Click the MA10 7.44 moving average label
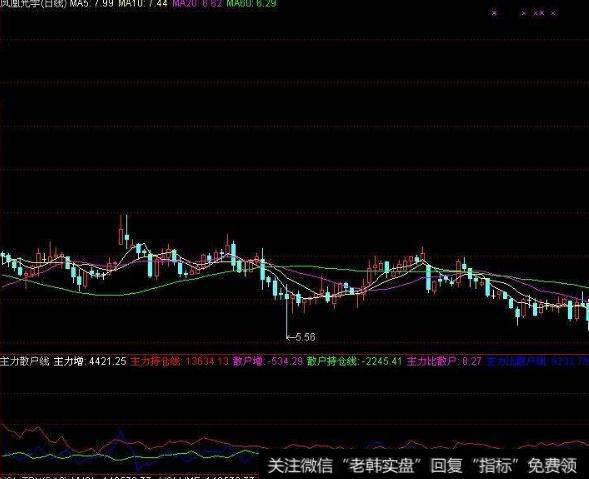The width and height of the screenshot is (589, 479). coord(143,4)
